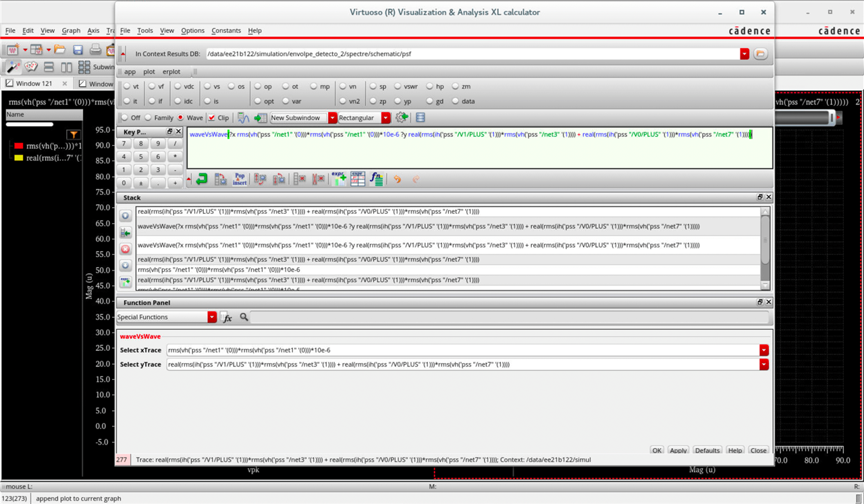Select the vdc radio button

pyautogui.click(x=178, y=86)
